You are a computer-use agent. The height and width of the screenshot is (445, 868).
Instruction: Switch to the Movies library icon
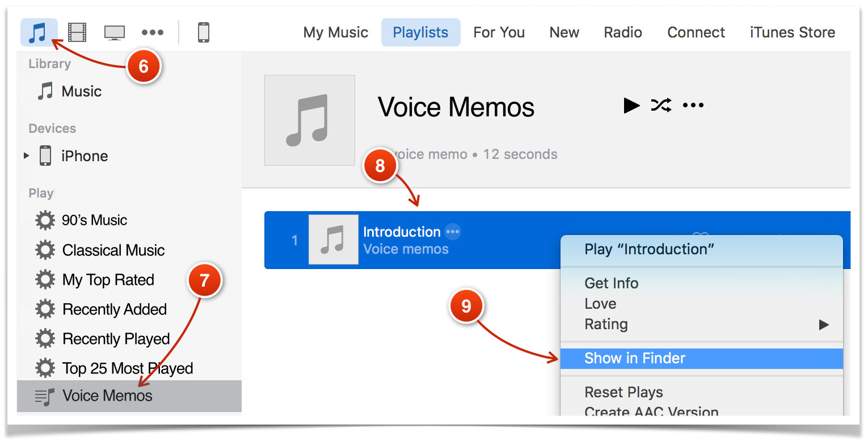coord(77,32)
